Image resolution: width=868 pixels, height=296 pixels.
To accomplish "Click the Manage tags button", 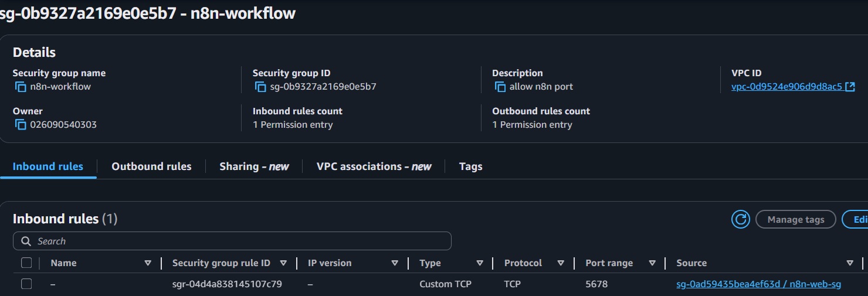I will [x=796, y=219].
